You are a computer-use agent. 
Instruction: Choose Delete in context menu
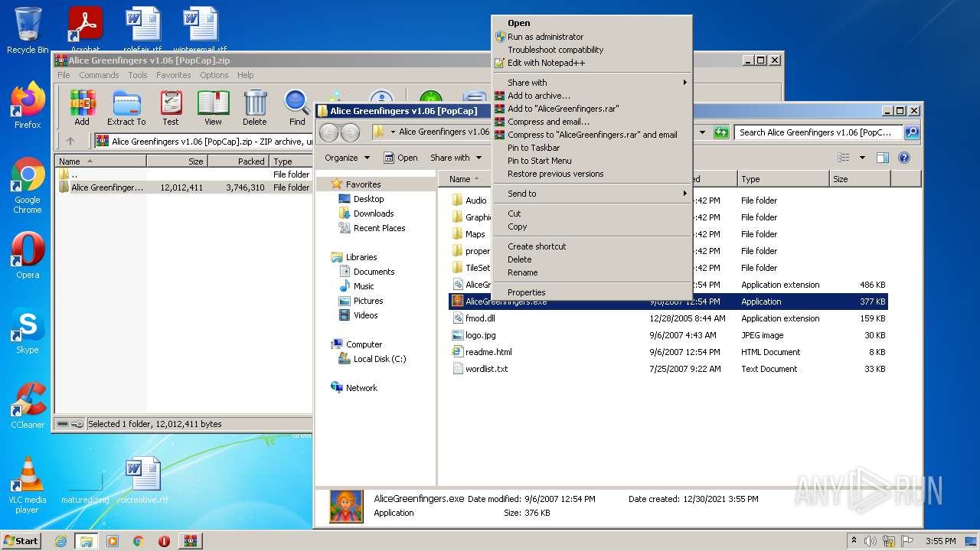[x=519, y=259]
